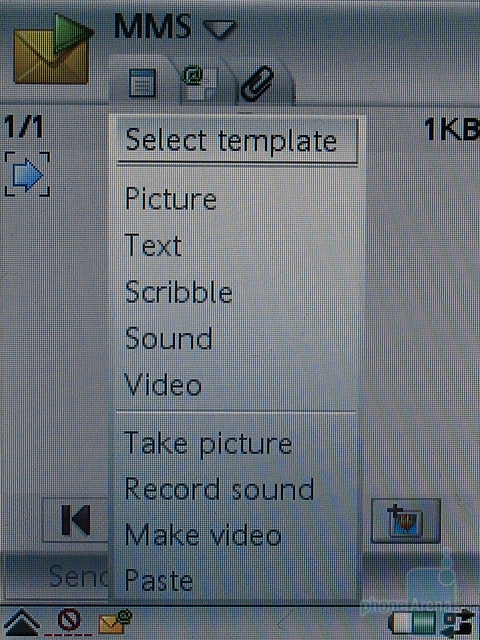Select Picture from the menu
The height and width of the screenshot is (640, 480).
click(x=171, y=199)
